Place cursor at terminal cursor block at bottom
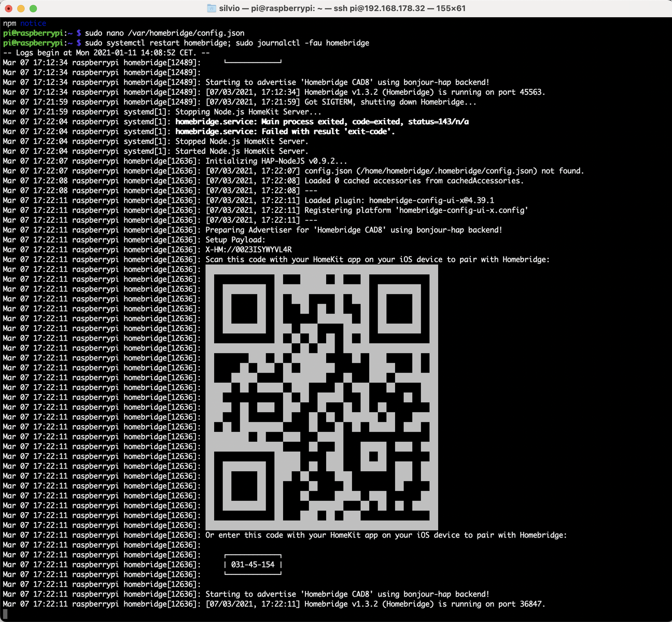Viewport: 672px width, 622px height. pyautogui.click(x=5, y=614)
